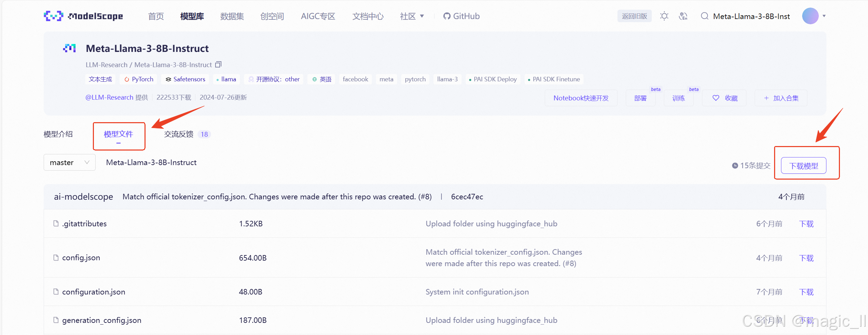Click the 文本生成 tag
The width and height of the screenshot is (868, 335).
click(100, 79)
